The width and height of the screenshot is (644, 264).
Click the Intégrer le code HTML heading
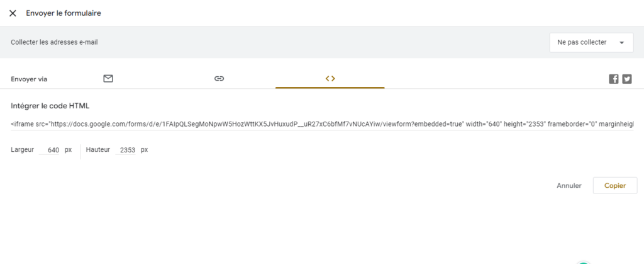(x=50, y=106)
